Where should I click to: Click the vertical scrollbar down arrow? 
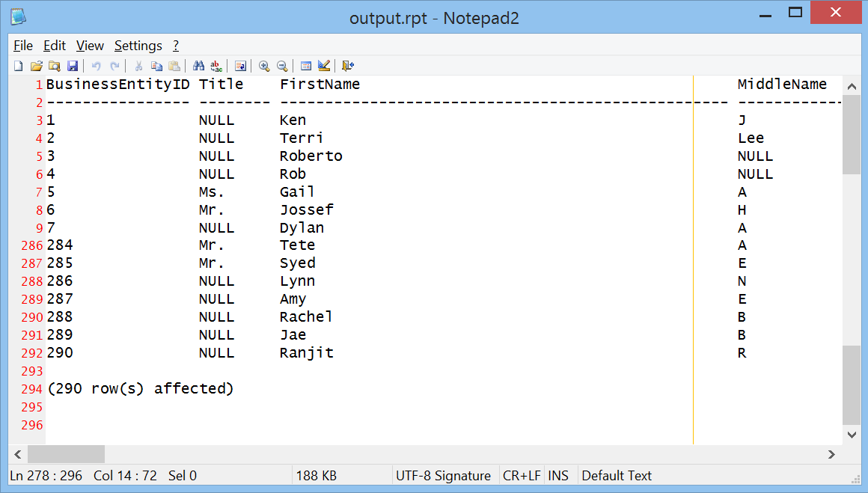[852, 435]
